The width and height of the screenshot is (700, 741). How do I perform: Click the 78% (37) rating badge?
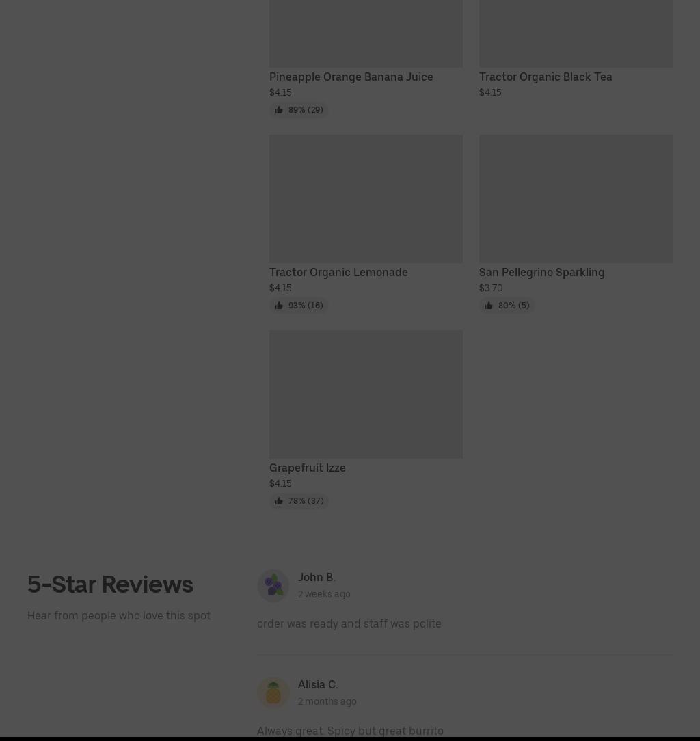click(x=299, y=501)
